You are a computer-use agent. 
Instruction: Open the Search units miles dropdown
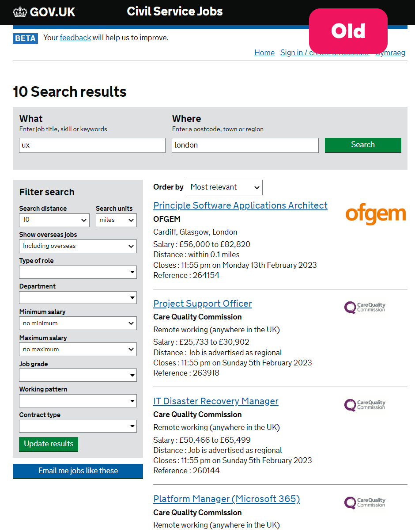coord(116,220)
